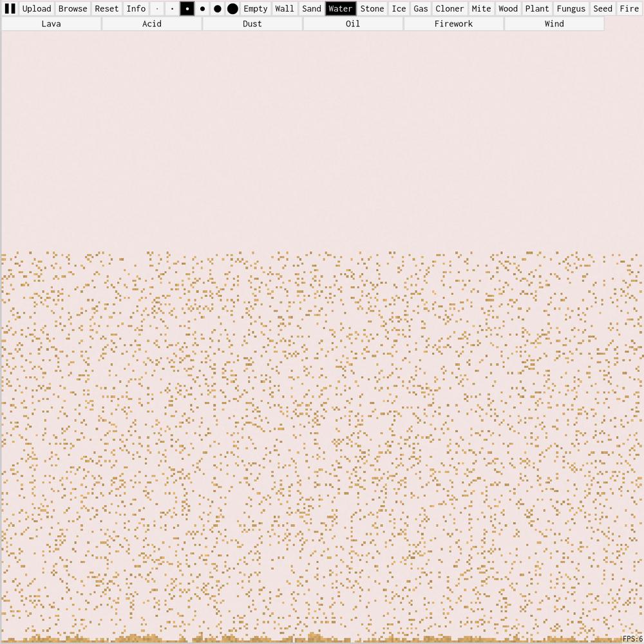Pick the Lava element
This screenshot has width=644, height=644.
pyautogui.click(x=52, y=24)
